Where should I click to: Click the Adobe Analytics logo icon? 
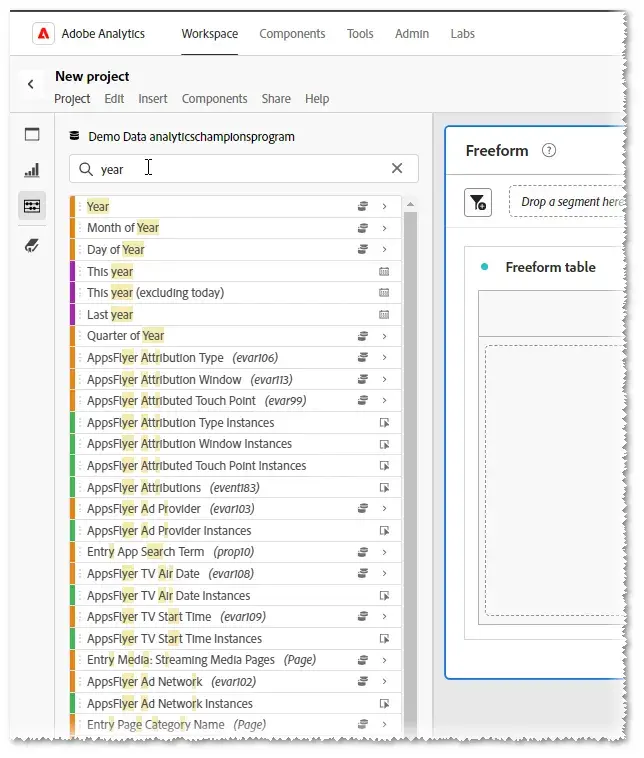[x=43, y=34]
